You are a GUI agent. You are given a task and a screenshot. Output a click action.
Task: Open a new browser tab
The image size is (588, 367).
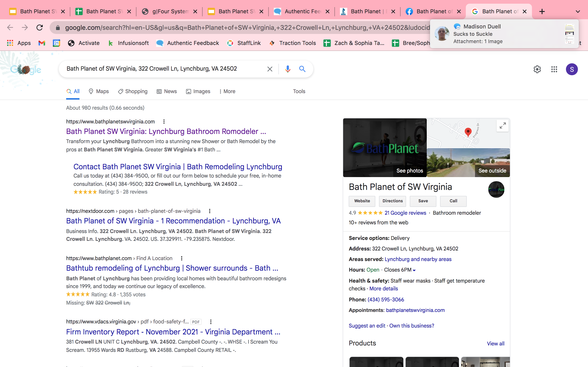(x=542, y=11)
